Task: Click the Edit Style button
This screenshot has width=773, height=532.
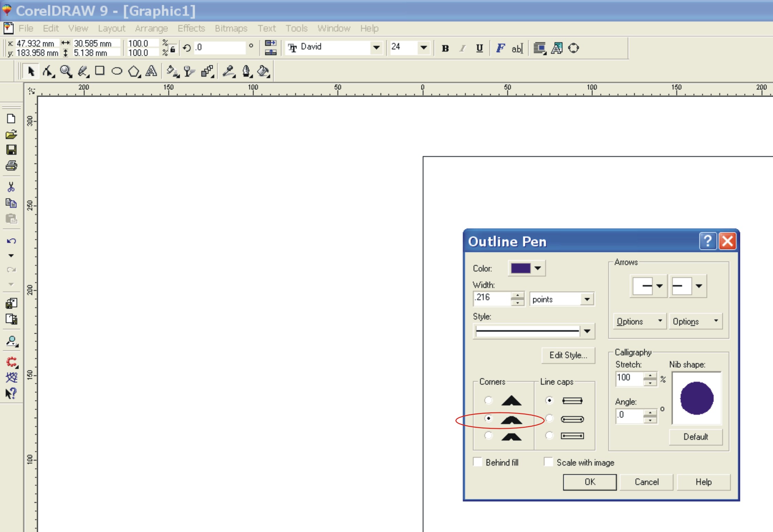Action: pyautogui.click(x=568, y=355)
